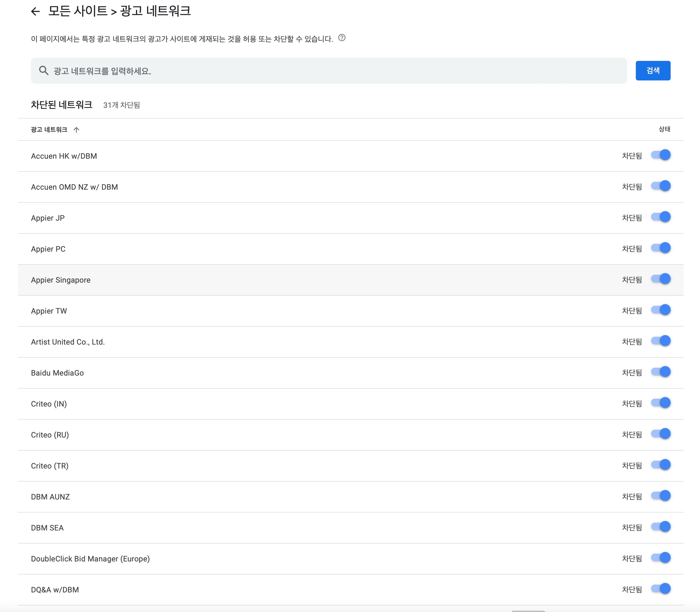Image resolution: width=700 pixels, height=612 pixels.
Task: Select the DBM AUNZ row name
Action: pyautogui.click(x=50, y=497)
